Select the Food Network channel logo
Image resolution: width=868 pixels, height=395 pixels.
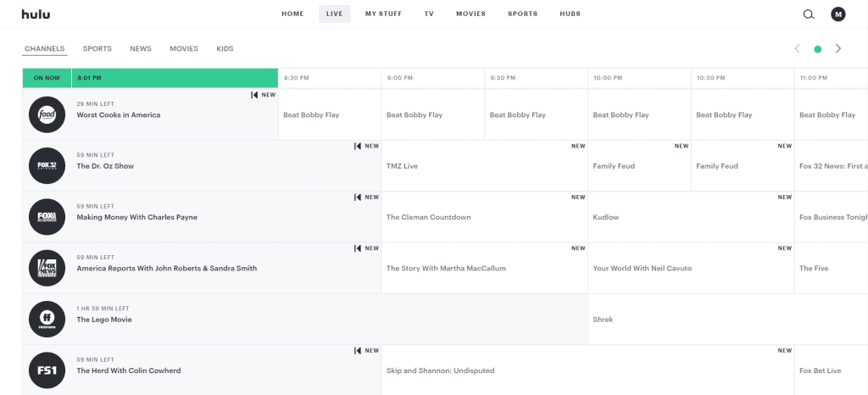point(47,115)
